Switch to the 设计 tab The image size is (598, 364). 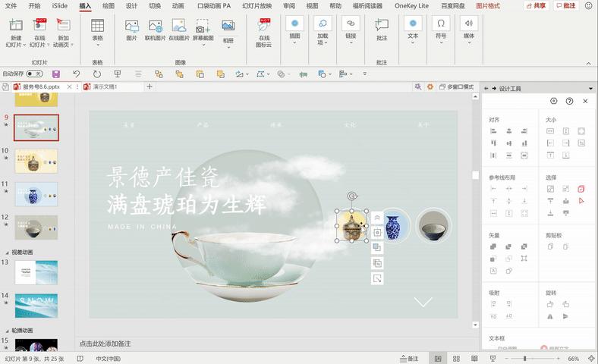(x=131, y=6)
